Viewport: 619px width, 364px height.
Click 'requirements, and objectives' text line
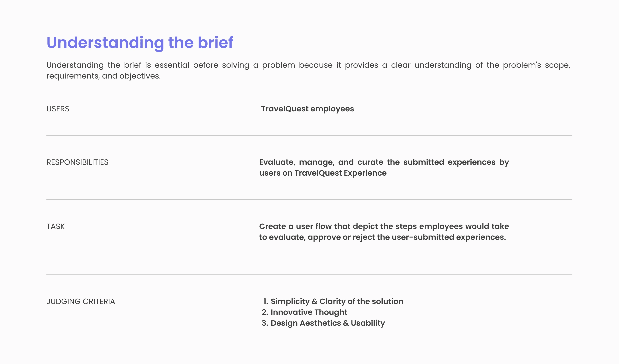103,76
